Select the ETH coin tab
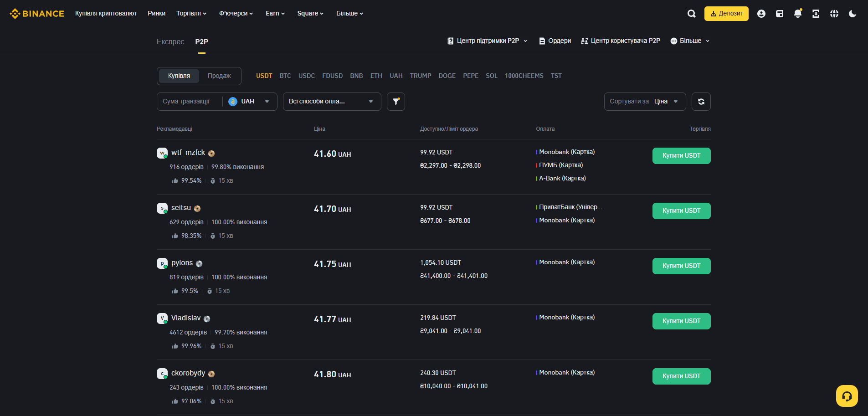The height and width of the screenshot is (416, 868). (376, 76)
